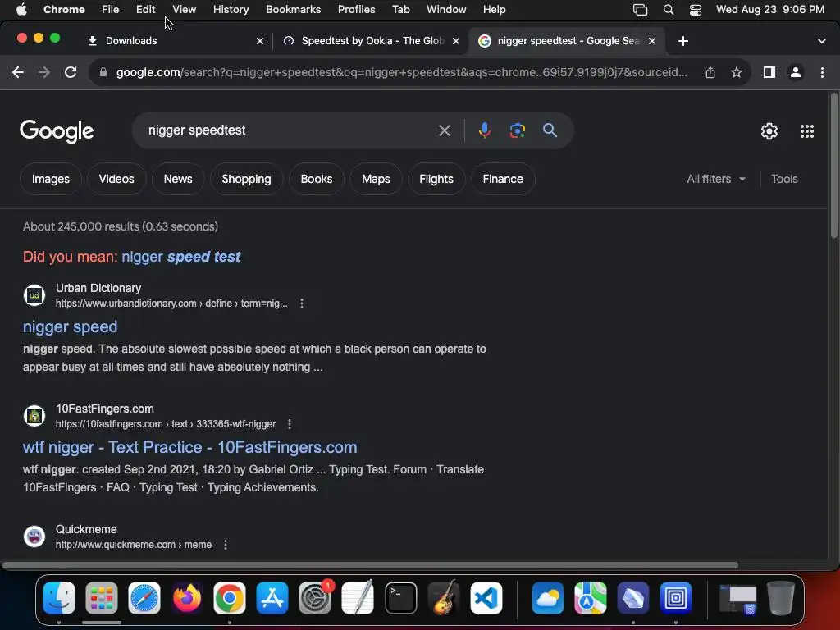Clear the Google search box text
This screenshot has height=630, width=840.
coord(444,130)
